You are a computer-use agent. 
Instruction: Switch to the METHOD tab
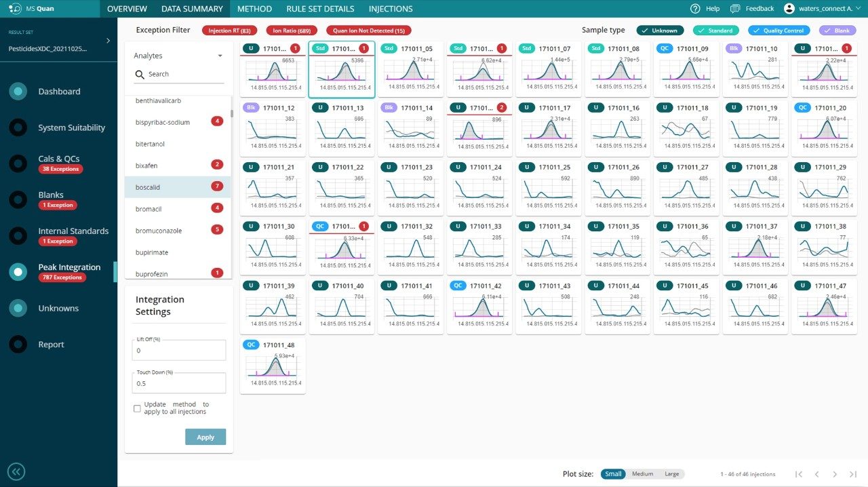coord(254,8)
